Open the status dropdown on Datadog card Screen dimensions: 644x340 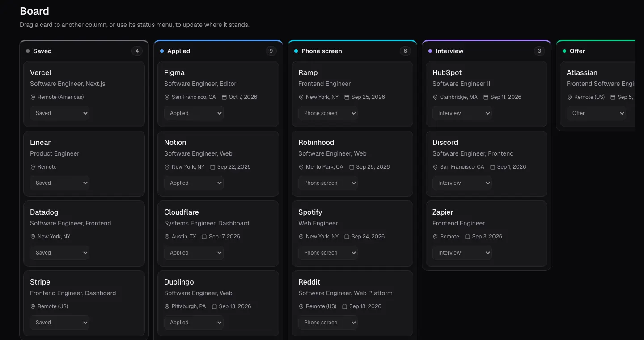click(59, 253)
